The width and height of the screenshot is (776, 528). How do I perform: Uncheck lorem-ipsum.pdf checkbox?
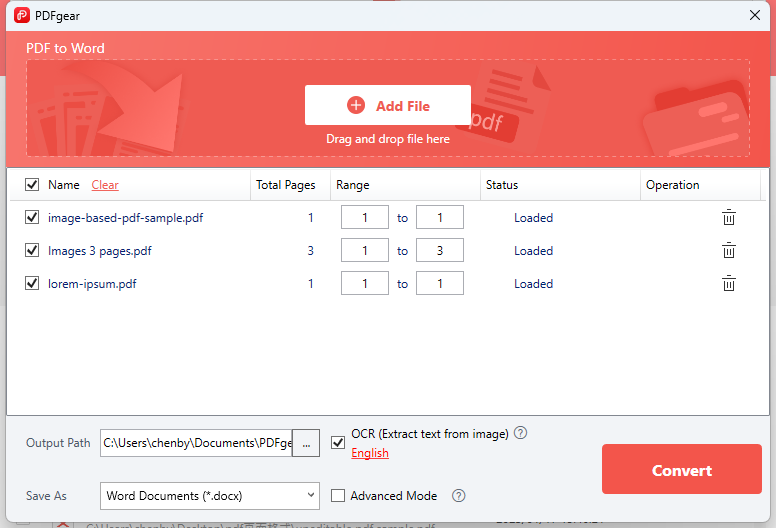32,284
